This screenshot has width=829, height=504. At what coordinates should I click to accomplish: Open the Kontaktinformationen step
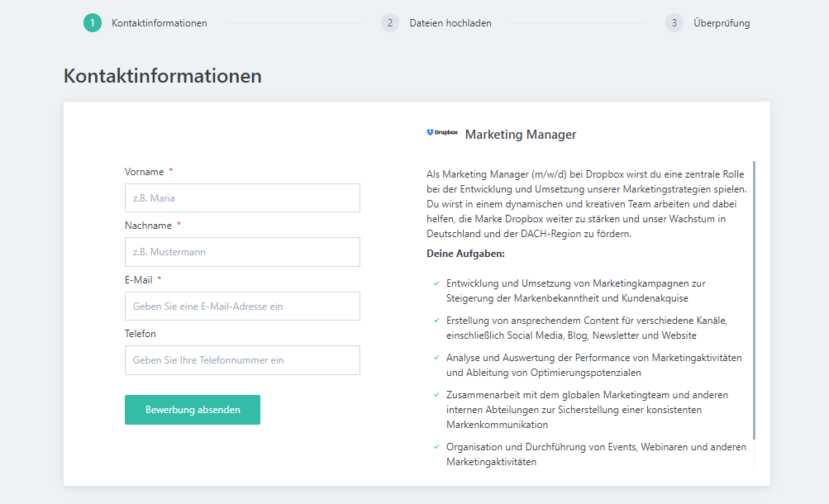(160, 22)
